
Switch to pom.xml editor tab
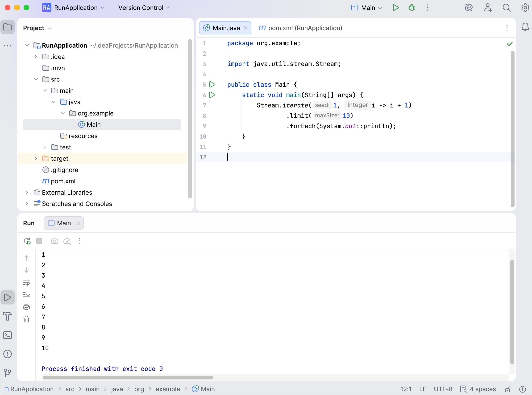coord(300,28)
